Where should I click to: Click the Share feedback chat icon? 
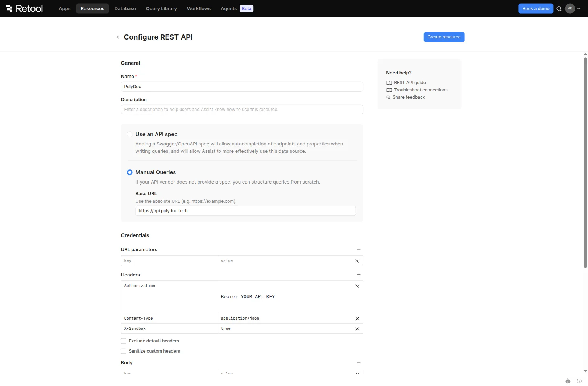click(x=389, y=97)
